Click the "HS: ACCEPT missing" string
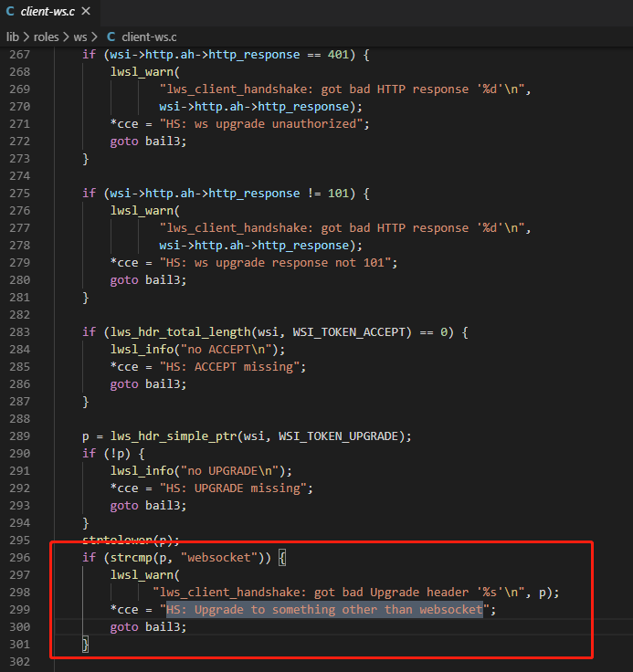633x672 pixels. coord(229,367)
